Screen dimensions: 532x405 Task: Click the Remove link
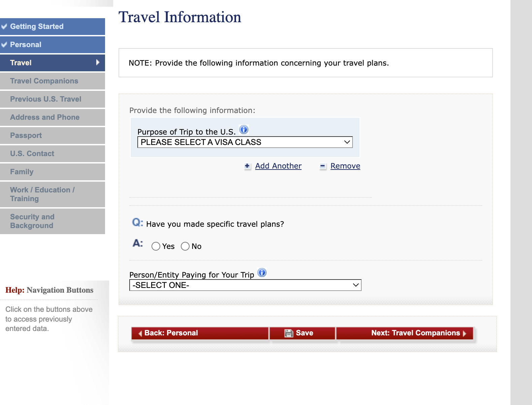[345, 166]
